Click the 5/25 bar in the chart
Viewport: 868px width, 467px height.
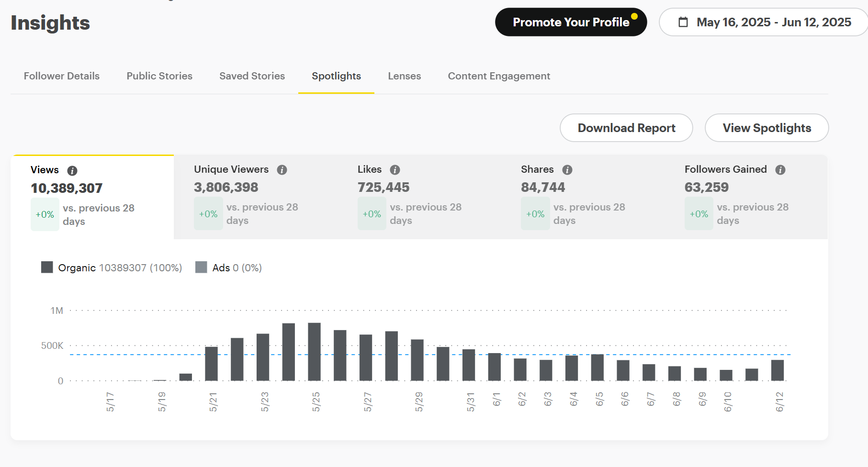pyautogui.click(x=314, y=352)
